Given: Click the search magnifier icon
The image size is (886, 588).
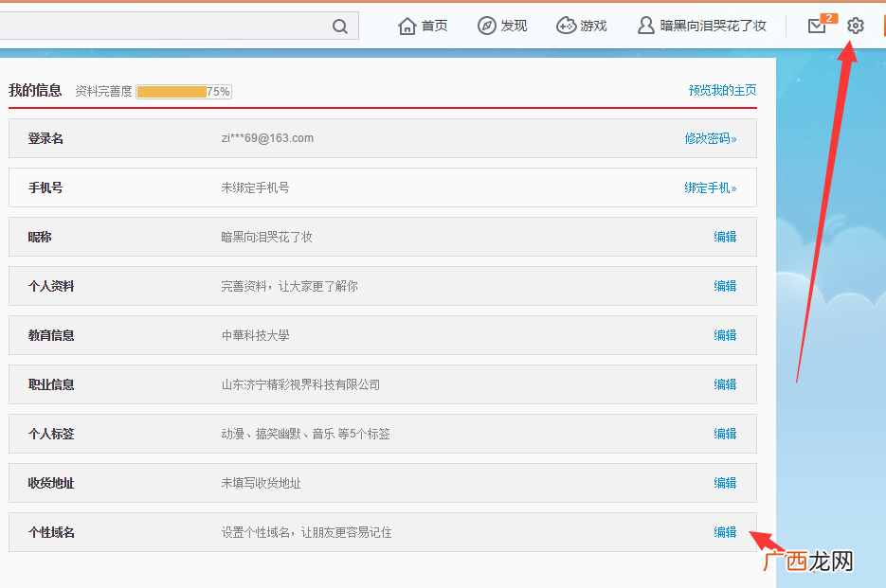Looking at the screenshot, I should 339,26.
